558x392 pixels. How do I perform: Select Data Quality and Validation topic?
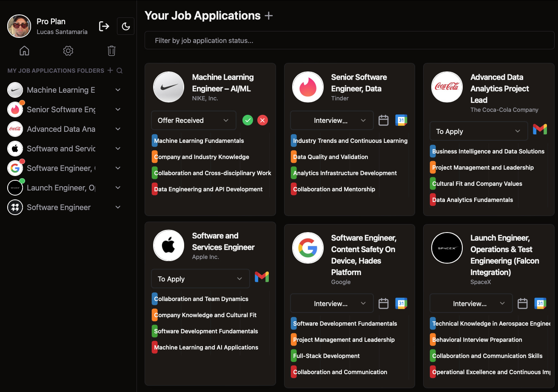330,157
